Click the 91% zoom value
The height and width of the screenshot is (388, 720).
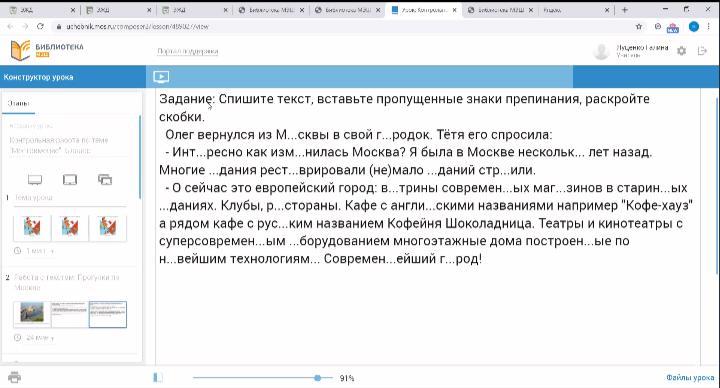pyautogui.click(x=347, y=378)
